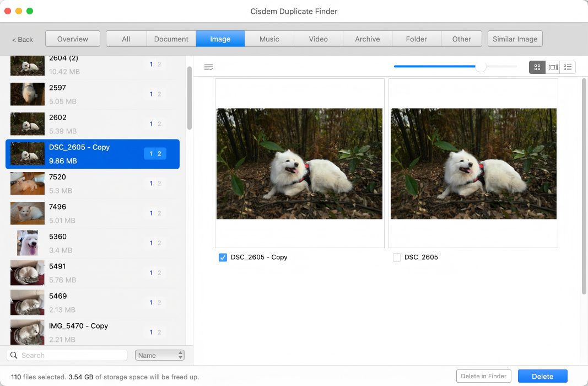
Task: Click the search magnifier icon in the sidebar
Action: click(x=14, y=355)
